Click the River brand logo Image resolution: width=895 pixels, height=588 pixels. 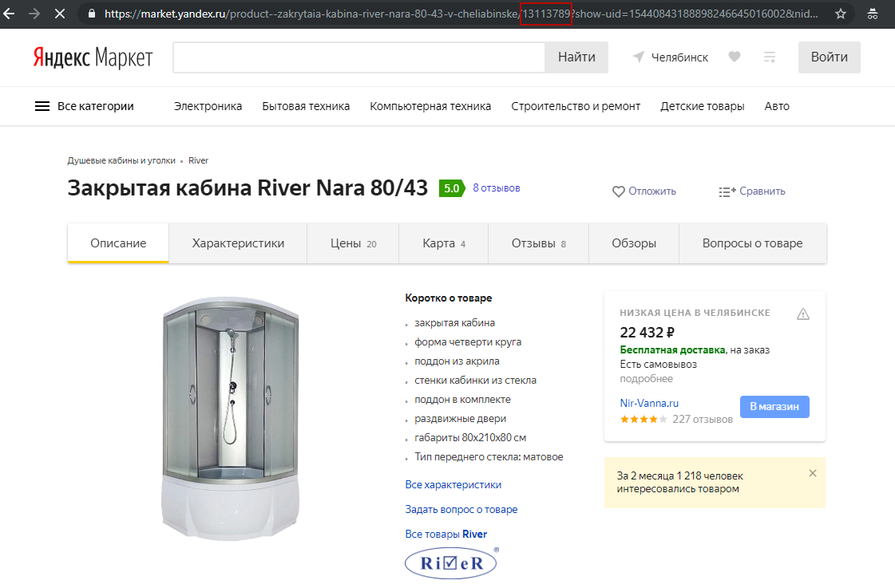point(452,563)
